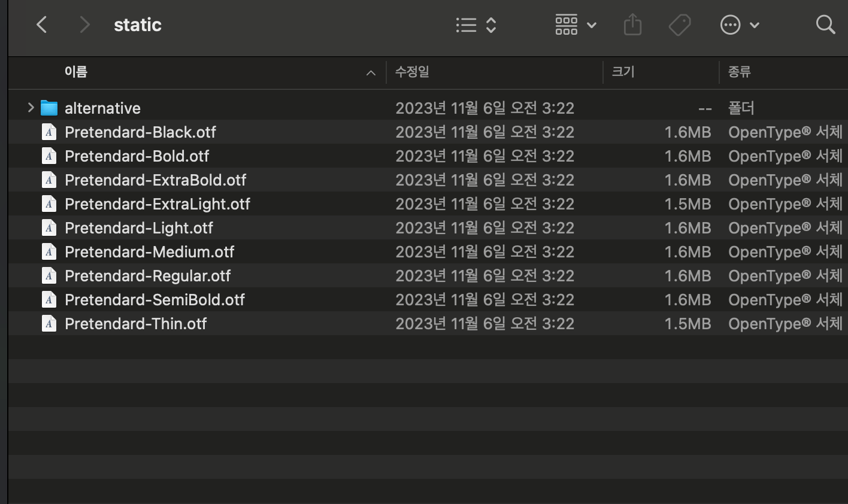Image resolution: width=848 pixels, height=504 pixels.
Task: Sort by the 종류 column header
Action: [739, 72]
